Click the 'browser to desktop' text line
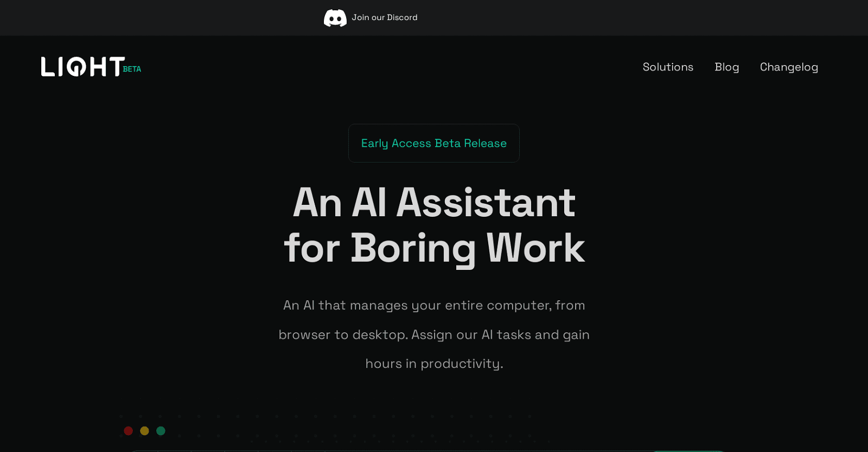 click(433, 334)
